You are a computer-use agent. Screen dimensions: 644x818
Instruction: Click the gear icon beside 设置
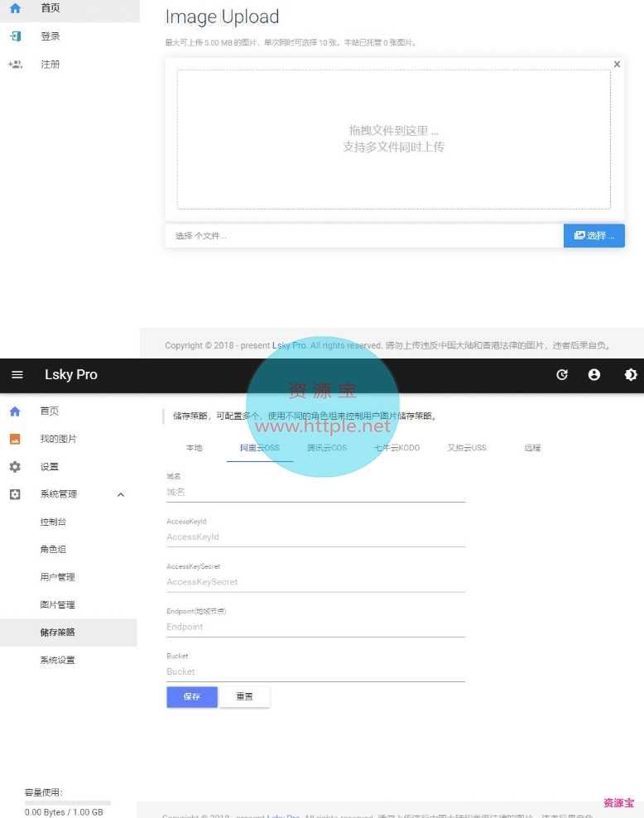[15, 466]
